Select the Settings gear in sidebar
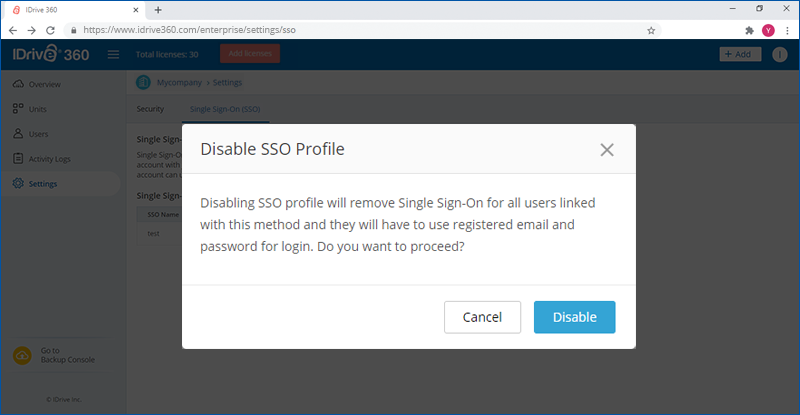The width and height of the screenshot is (800, 415). (x=18, y=183)
